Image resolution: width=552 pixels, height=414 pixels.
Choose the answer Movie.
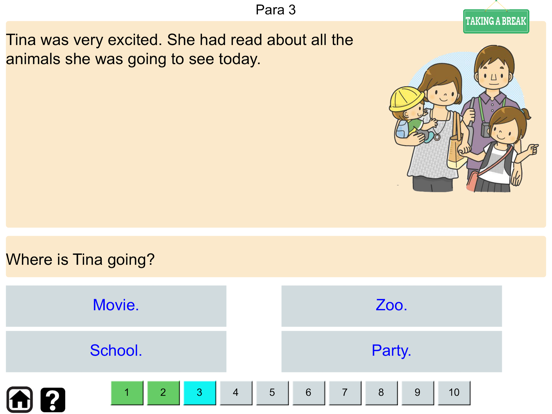click(x=116, y=306)
